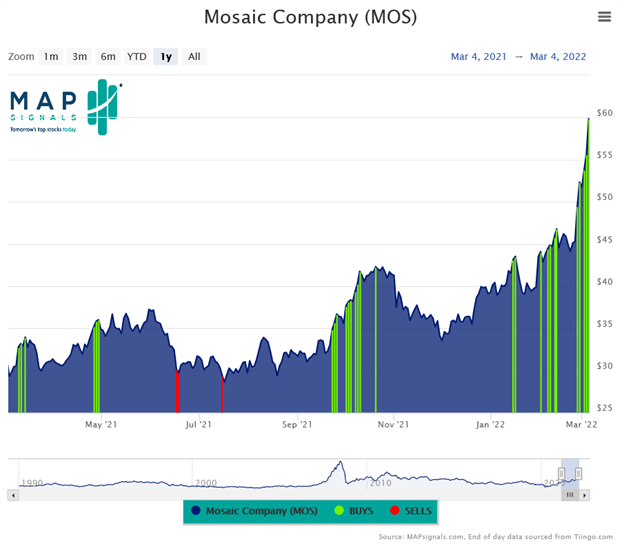Viewport: 624px width, 546px height.
Task: Click the $40 price axis label
Action: (604, 281)
